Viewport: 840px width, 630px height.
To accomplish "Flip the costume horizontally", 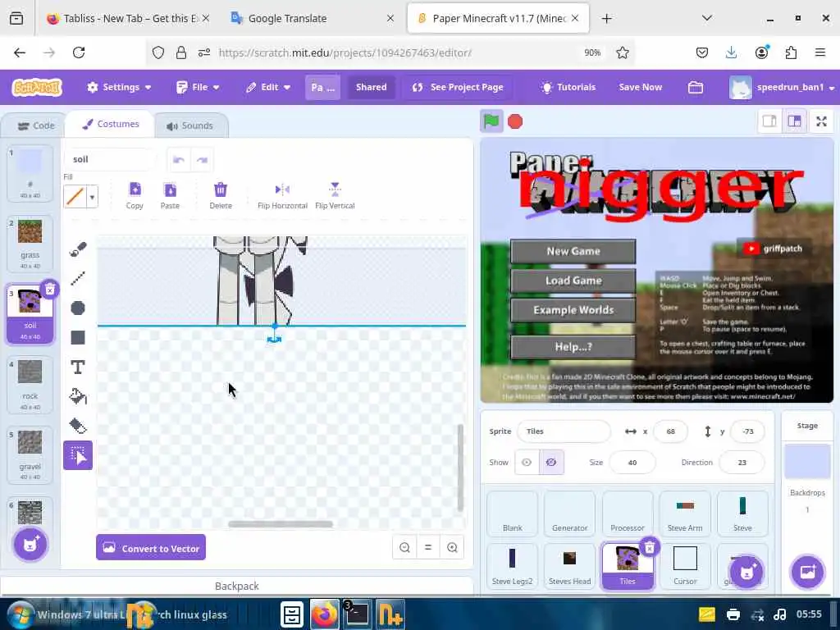I will pyautogui.click(x=282, y=195).
